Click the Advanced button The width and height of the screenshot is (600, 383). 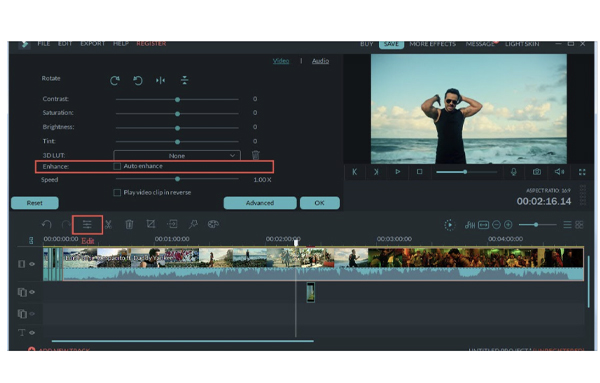click(x=260, y=203)
